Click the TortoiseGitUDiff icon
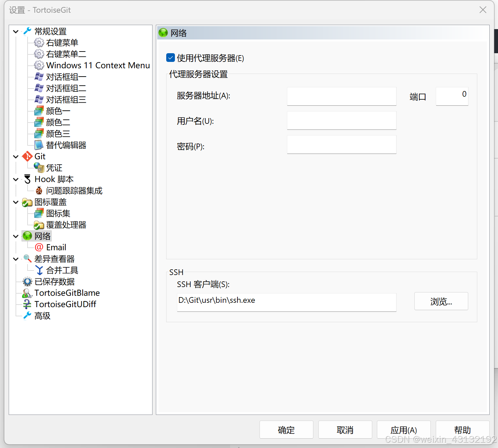This screenshot has width=498, height=448. [x=27, y=304]
